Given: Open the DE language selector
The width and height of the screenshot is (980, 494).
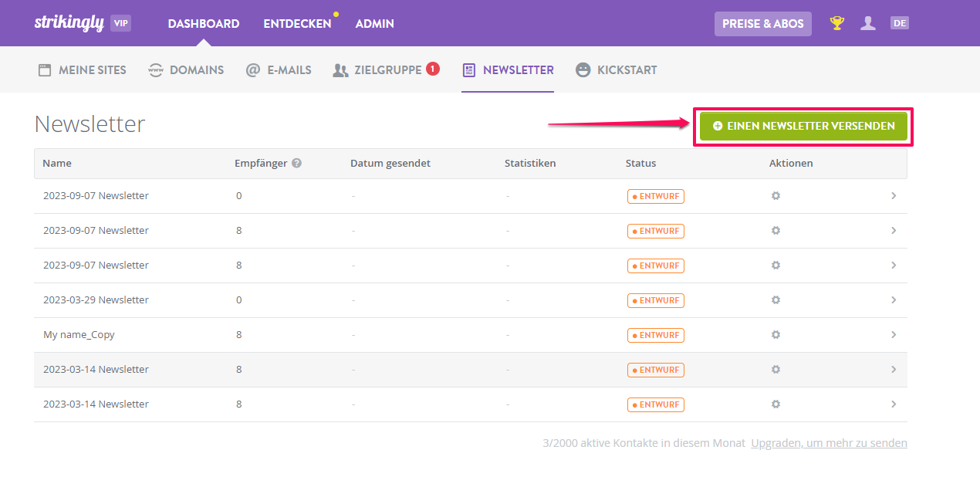Looking at the screenshot, I should [x=900, y=23].
